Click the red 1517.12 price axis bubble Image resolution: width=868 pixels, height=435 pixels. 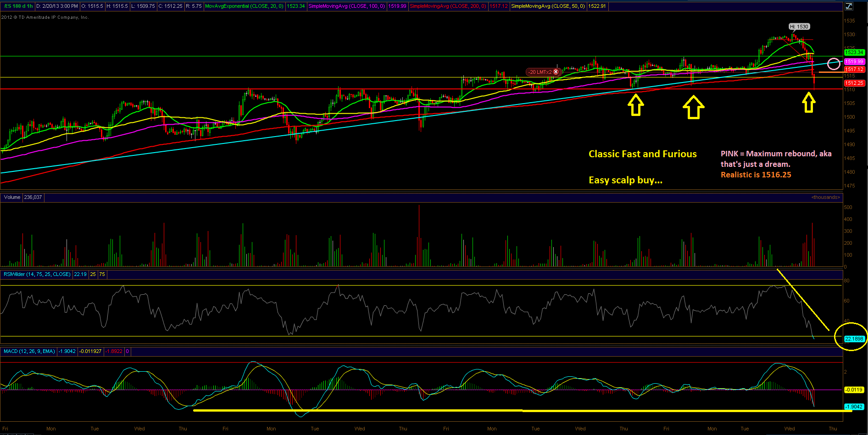854,69
